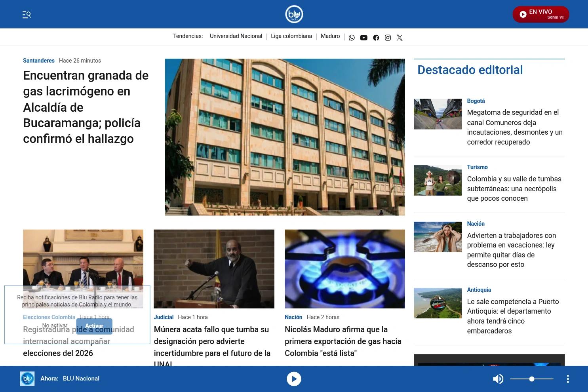The image size is (588, 392).
Task: Read the Bucaramanga tear gas grenade headline
Action: [86, 107]
